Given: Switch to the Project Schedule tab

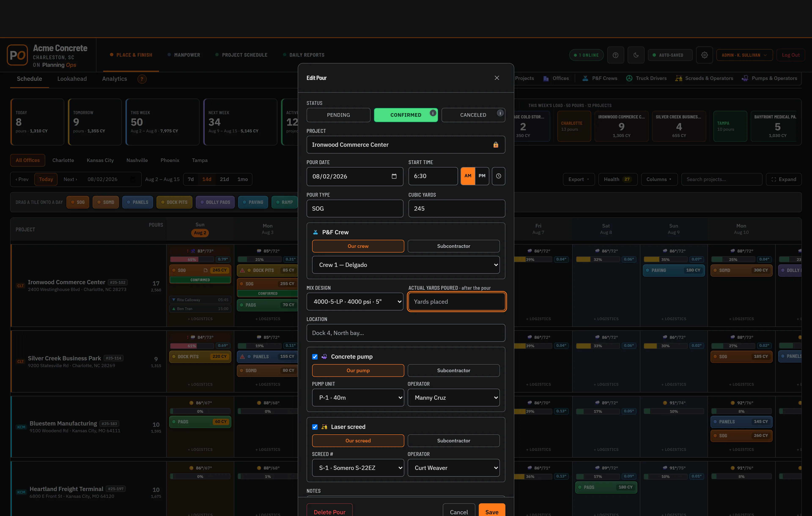Looking at the screenshot, I should point(241,55).
